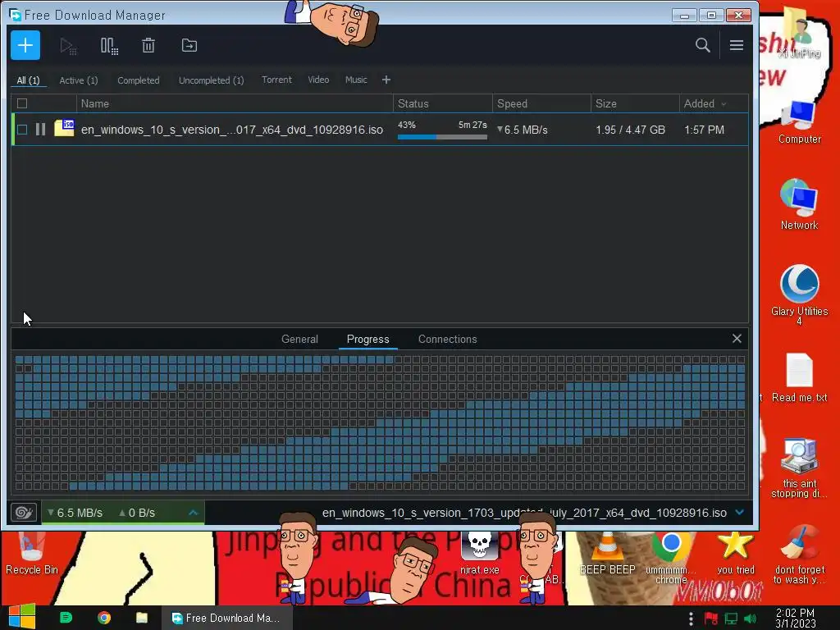Image resolution: width=840 pixels, height=630 pixels.
Task: Sort by the Name column header
Action: pos(235,104)
